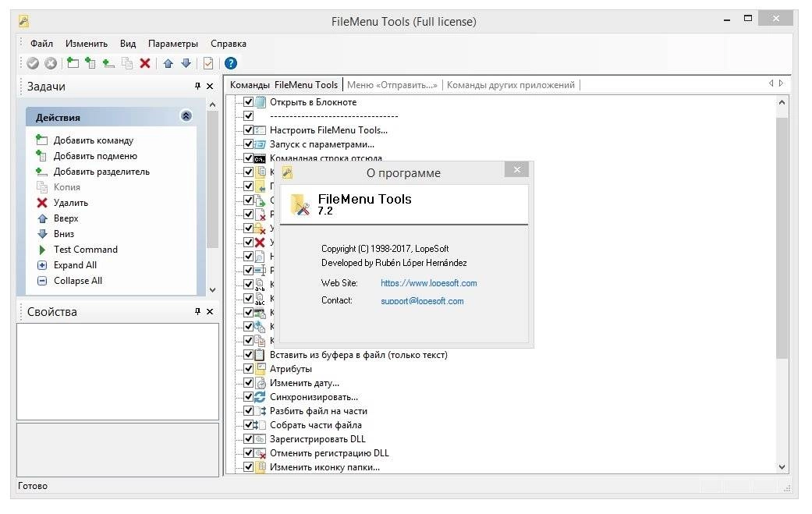
Task: Uncheck the Открыть в Блокноте checkbox
Action: [x=248, y=102]
